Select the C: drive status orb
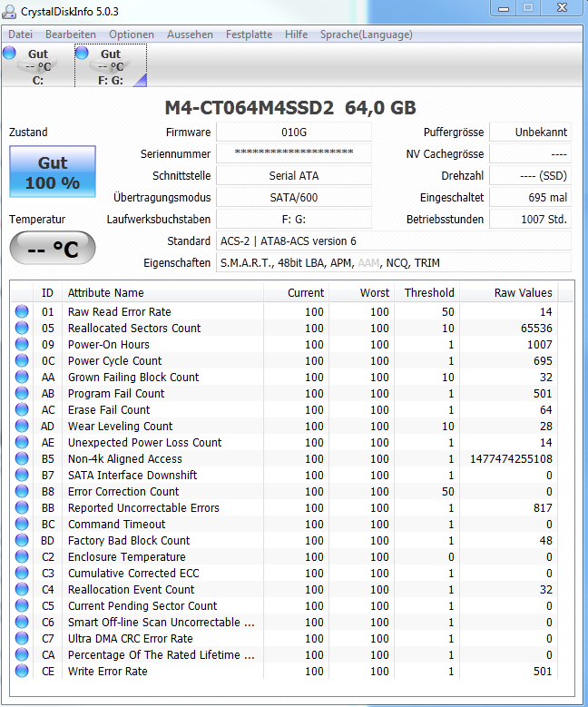This screenshot has height=707, width=588. point(9,53)
